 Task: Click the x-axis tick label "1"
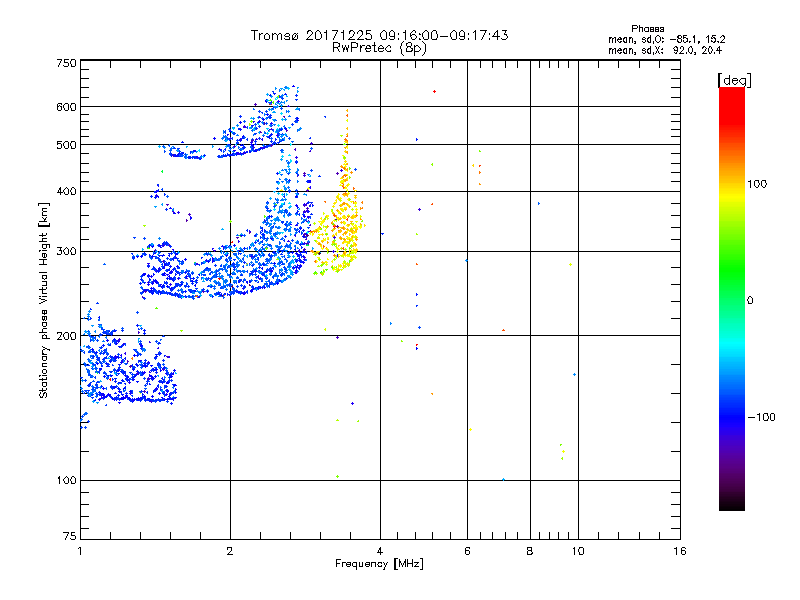click(x=80, y=551)
